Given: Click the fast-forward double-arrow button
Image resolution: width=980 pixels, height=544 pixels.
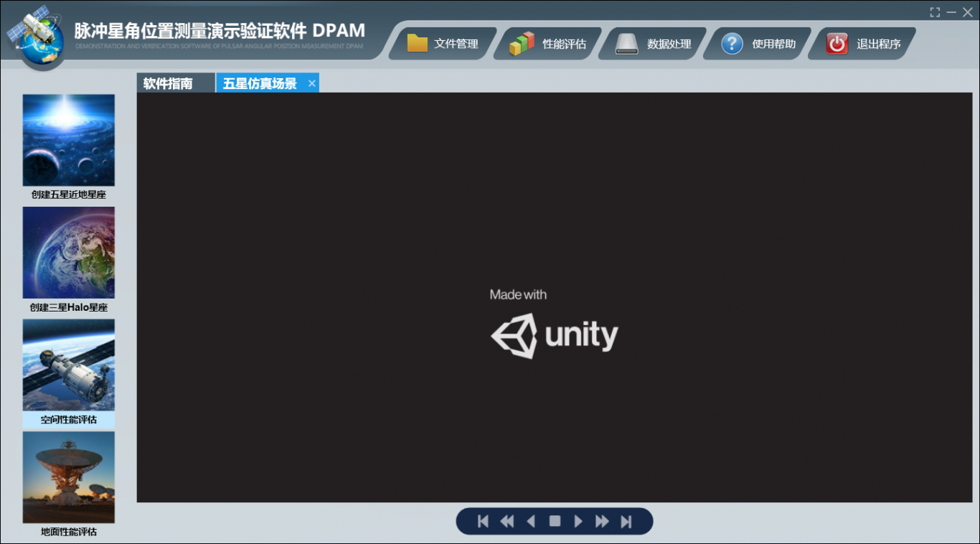Looking at the screenshot, I should [x=602, y=522].
